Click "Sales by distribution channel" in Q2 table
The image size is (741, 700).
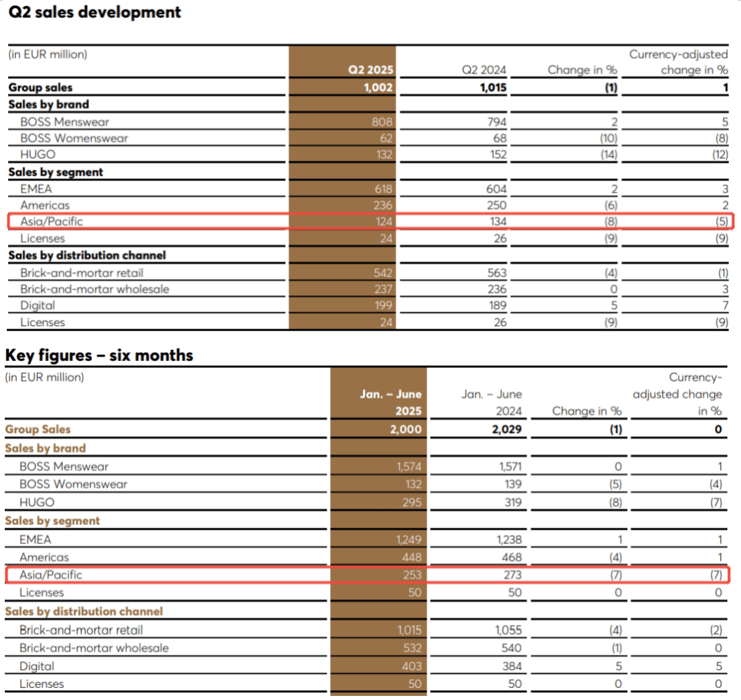(87, 255)
